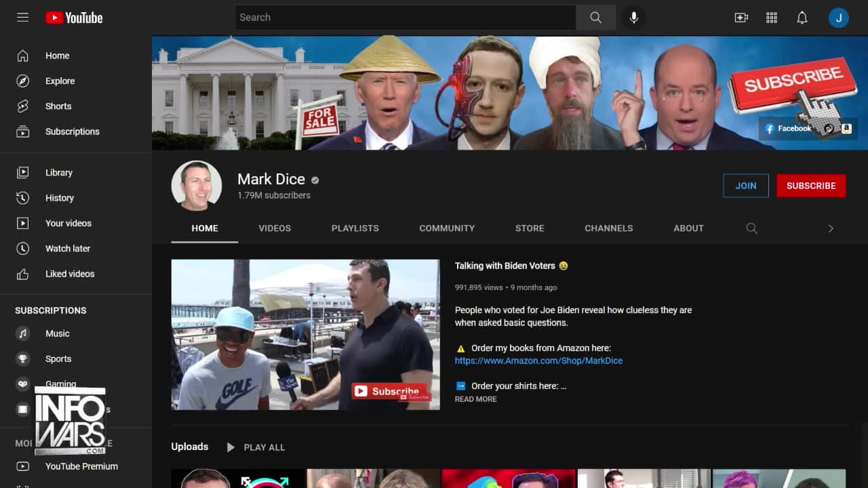Click the Liked videos thumbs-up icon
868x488 pixels.
[23, 274]
